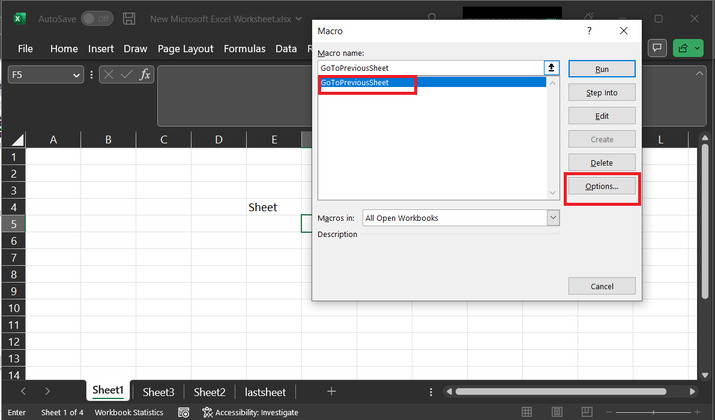Open macro Options dialog
The height and width of the screenshot is (420, 715).
pos(601,186)
